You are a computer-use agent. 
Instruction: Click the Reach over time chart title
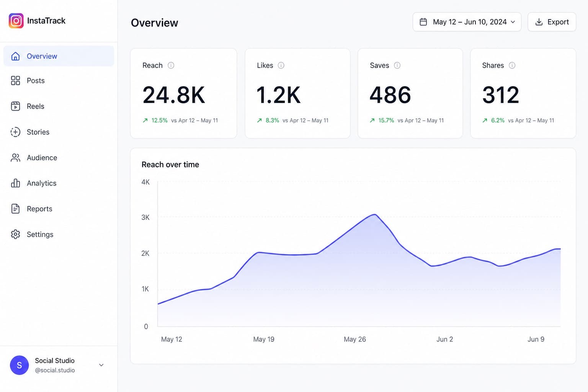[x=170, y=165]
